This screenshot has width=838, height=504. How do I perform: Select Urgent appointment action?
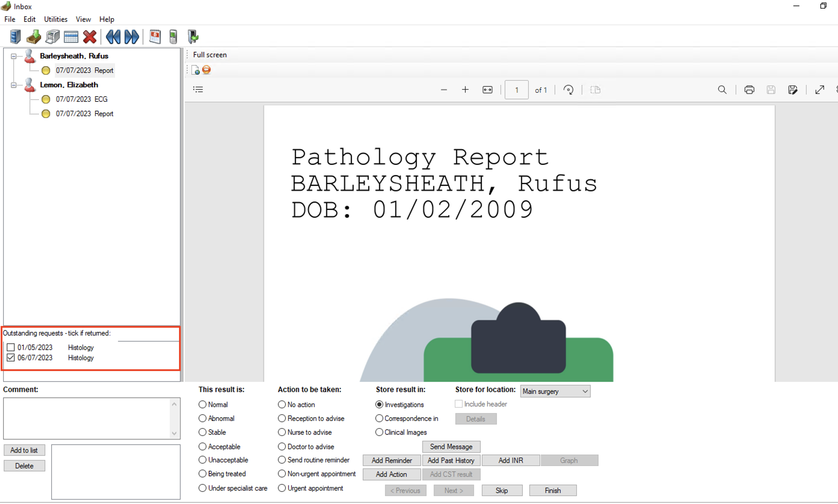pyautogui.click(x=282, y=488)
